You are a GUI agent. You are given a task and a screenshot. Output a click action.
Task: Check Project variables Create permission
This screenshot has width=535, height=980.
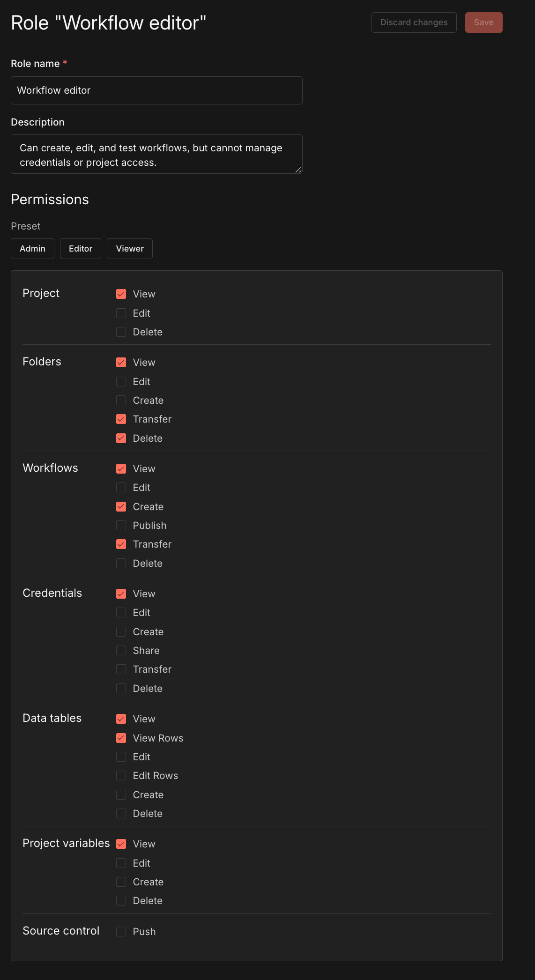[121, 882]
